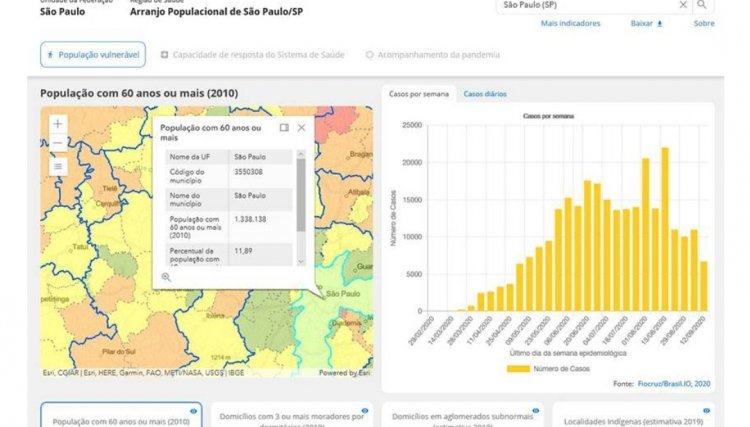Click the Tatuí label on the map
750x427 pixels.
point(80,247)
